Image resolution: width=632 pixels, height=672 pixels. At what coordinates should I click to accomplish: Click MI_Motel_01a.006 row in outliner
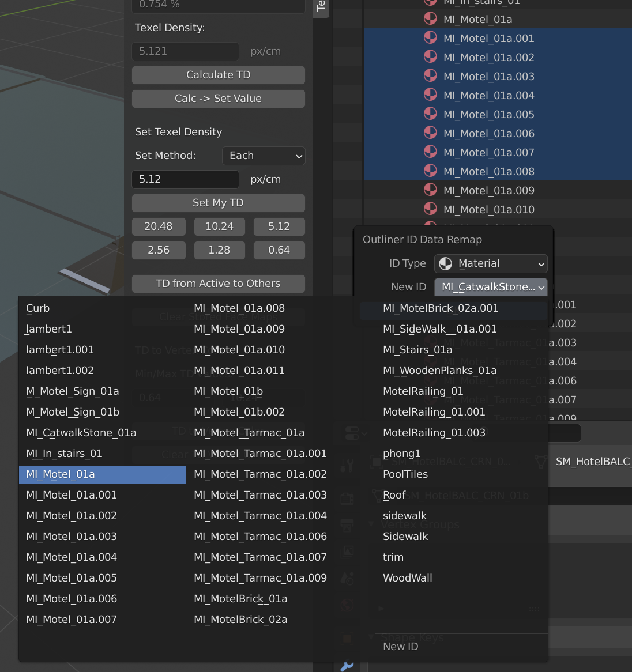coord(498,133)
